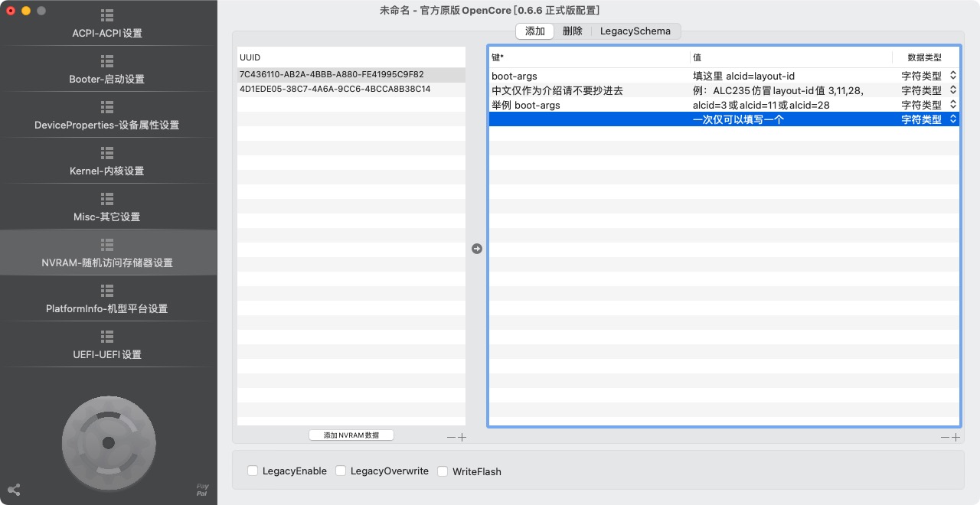980x505 pixels.
Task: Click the 添加 NVRAM 数据 button
Action: click(351, 435)
